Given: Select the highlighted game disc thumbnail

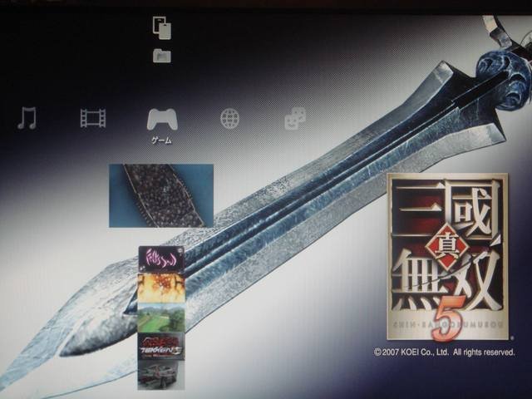Looking at the screenshot, I should (161, 196).
